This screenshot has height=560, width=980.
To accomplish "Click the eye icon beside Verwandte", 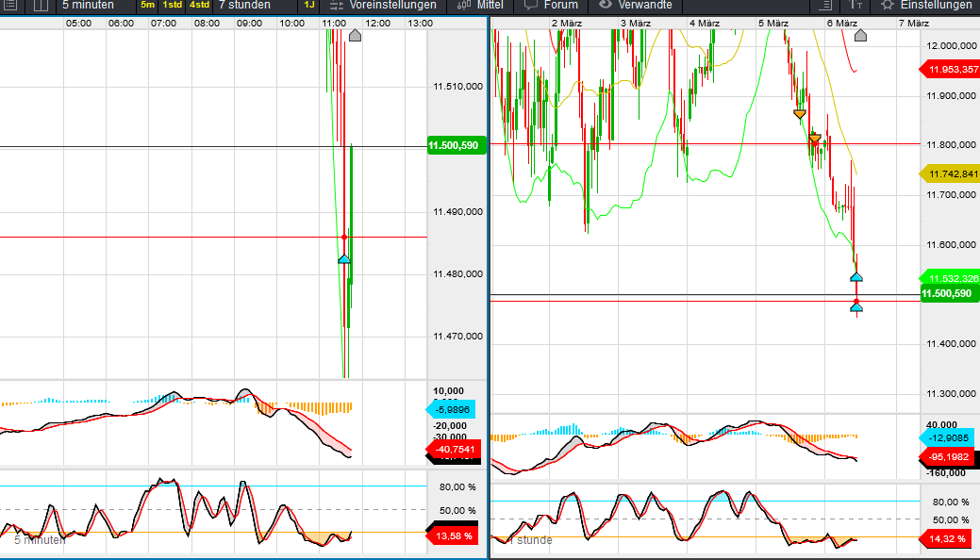I will pyautogui.click(x=605, y=5).
